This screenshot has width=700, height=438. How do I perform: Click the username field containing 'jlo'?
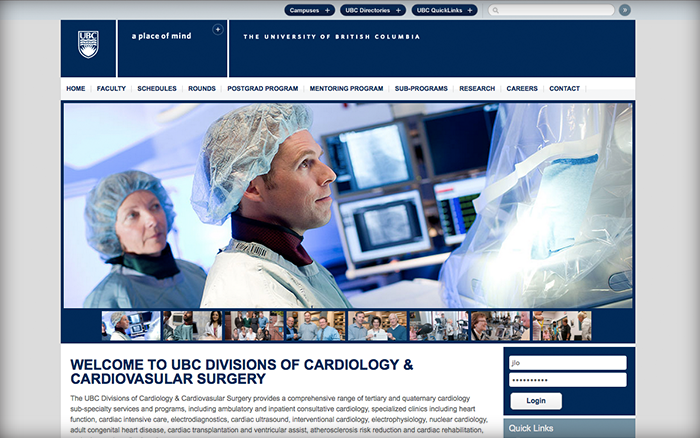tap(567, 363)
